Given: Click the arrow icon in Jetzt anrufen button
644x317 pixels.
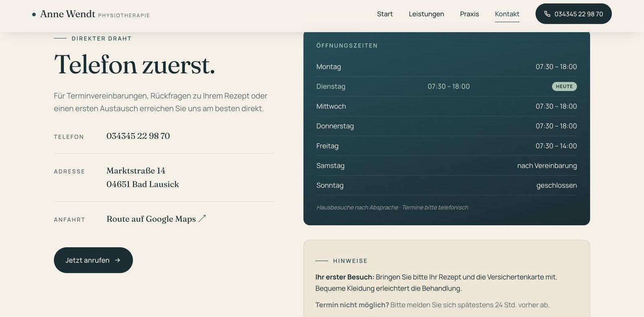Looking at the screenshot, I should click(x=117, y=260).
